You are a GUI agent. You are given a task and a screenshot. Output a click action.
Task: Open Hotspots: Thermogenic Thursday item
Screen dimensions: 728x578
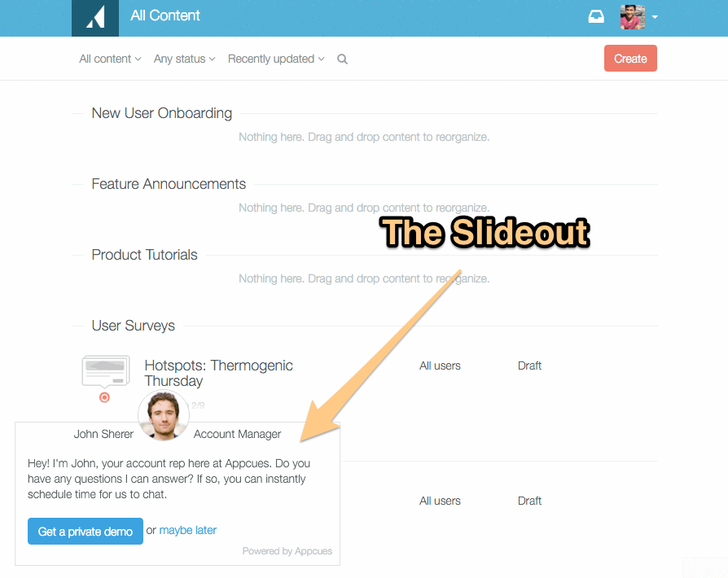coord(219,373)
